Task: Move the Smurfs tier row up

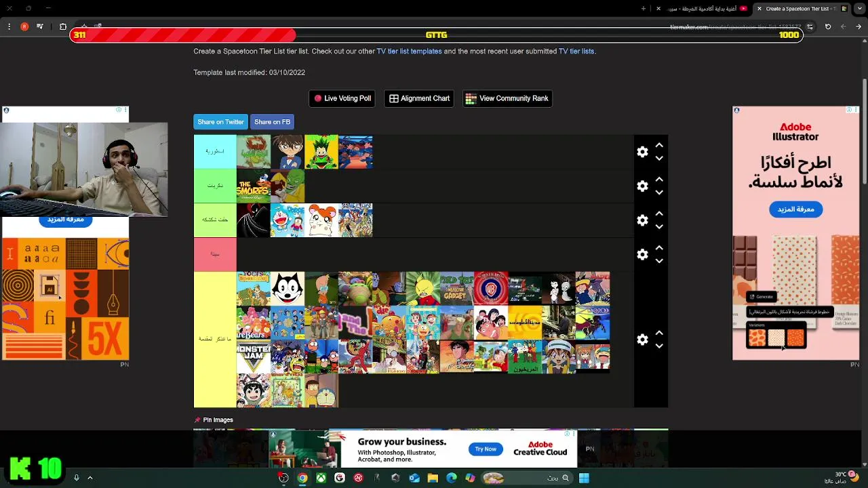Action: pos(659,180)
